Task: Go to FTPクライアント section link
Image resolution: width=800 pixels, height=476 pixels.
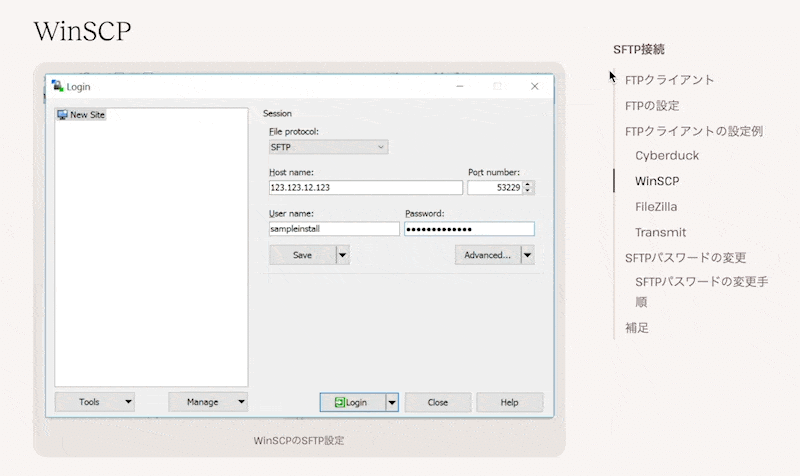Action: [669, 80]
